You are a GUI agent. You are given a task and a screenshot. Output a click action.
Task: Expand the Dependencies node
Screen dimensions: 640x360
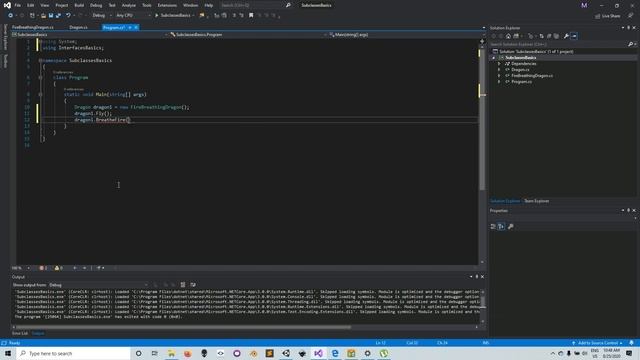click(x=499, y=64)
